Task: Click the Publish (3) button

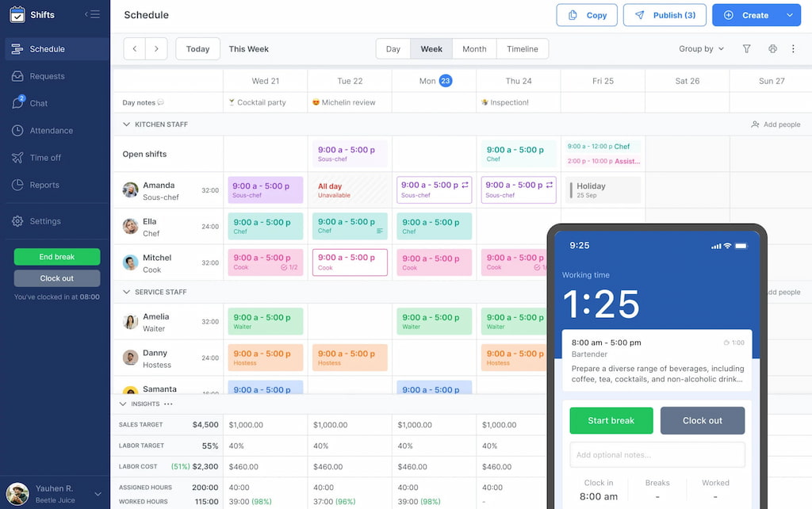Action: [665, 14]
